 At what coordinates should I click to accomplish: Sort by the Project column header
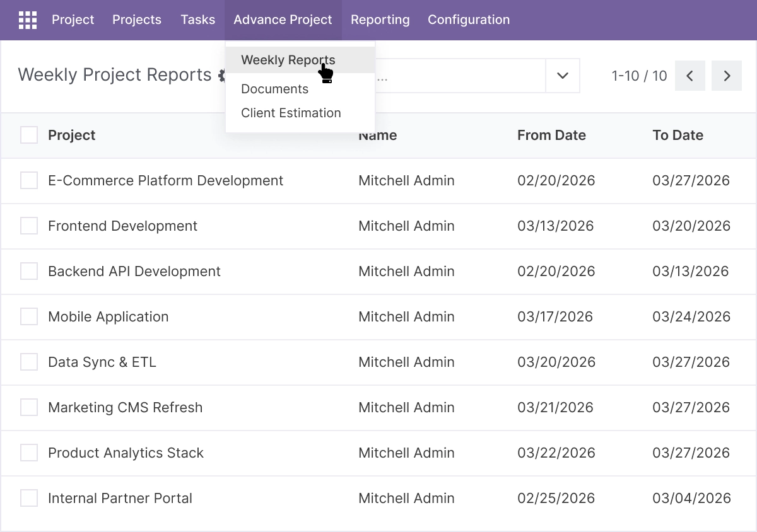pyautogui.click(x=72, y=135)
